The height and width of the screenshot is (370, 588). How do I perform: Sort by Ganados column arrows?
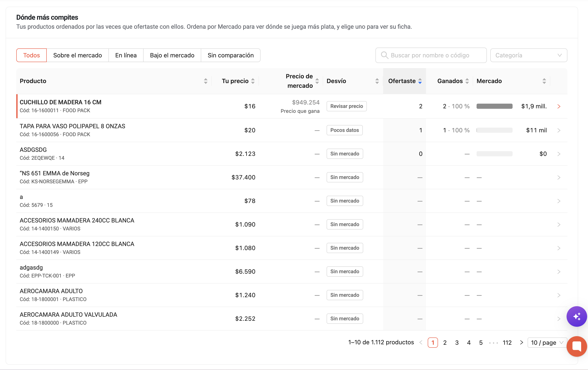pos(467,81)
